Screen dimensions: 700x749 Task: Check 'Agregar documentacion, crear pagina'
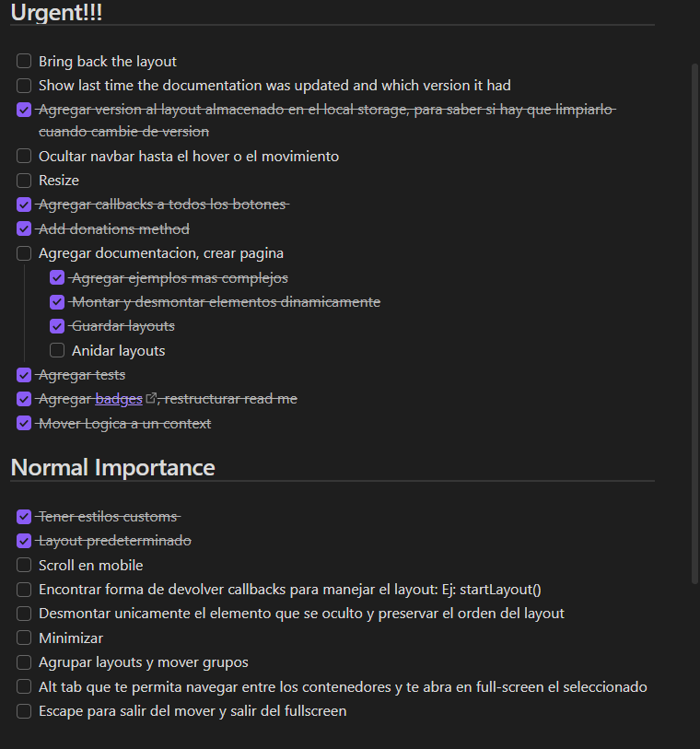point(23,252)
